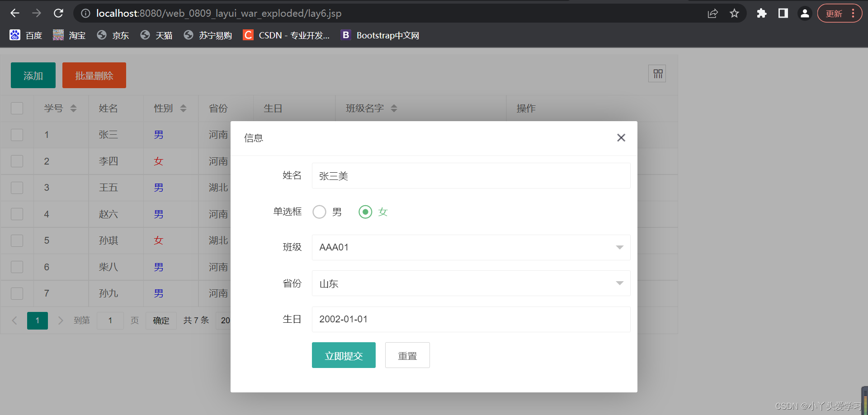This screenshot has height=415, width=868.
Task: Click the 添加 button
Action: pos(33,75)
